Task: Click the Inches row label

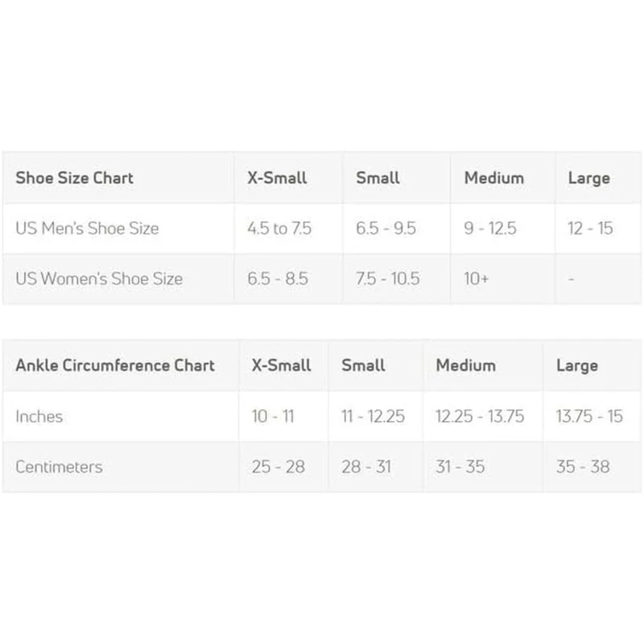Action: pos(39,416)
